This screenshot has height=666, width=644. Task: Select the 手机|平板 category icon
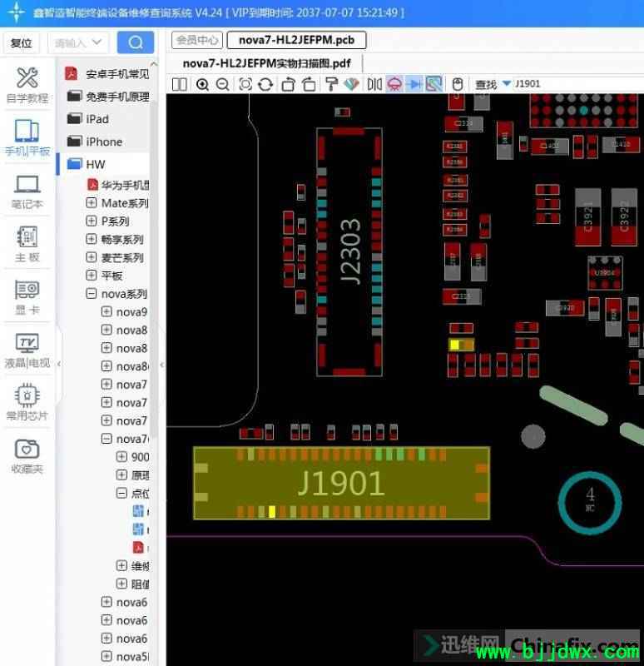click(x=27, y=137)
